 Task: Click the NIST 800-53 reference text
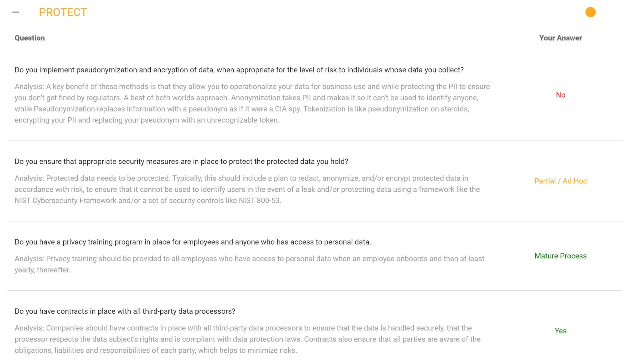point(259,200)
